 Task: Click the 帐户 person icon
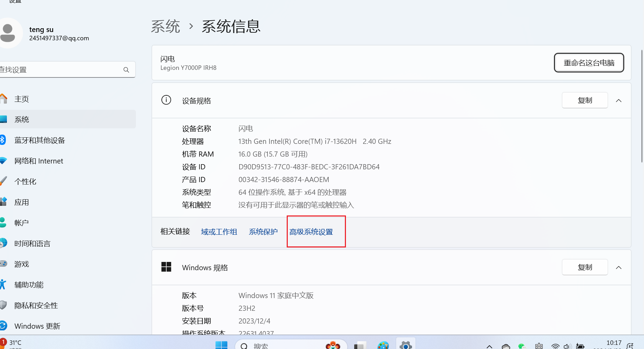tap(3, 222)
